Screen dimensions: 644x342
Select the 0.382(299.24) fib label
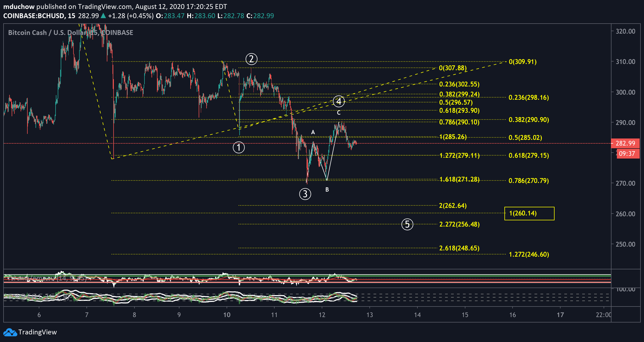click(x=459, y=94)
